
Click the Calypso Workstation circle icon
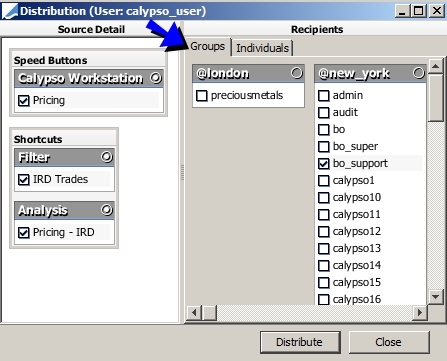pyautogui.click(x=156, y=78)
